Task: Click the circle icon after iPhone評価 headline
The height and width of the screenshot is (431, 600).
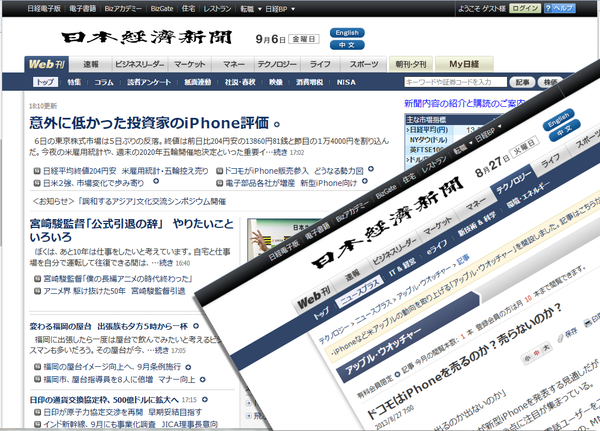Action: (x=277, y=124)
